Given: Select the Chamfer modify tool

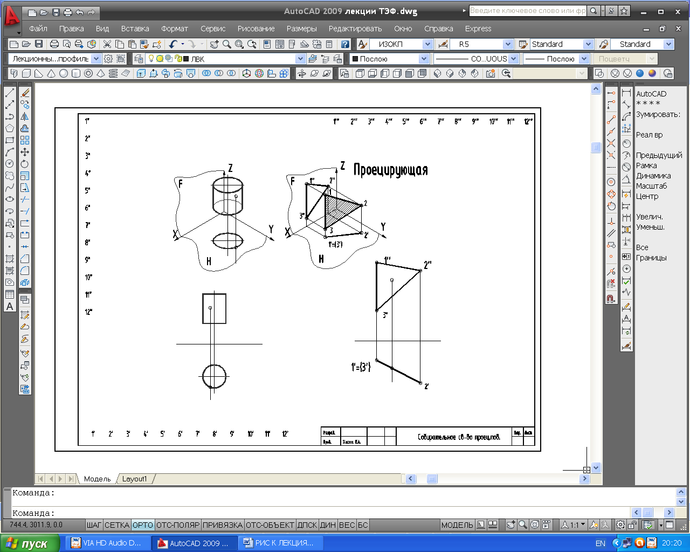Looking at the screenshot, I should click(25, 259).
